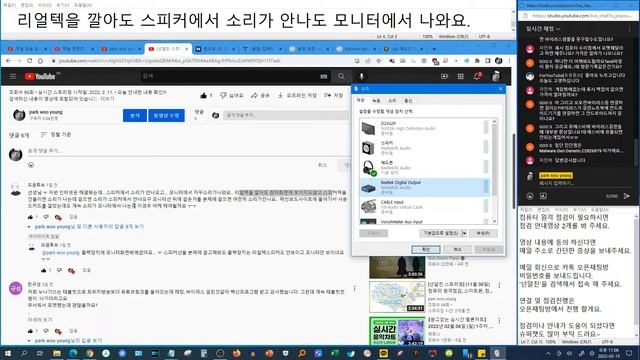Click the Realtek Digital Output level meter

(486, 187)
